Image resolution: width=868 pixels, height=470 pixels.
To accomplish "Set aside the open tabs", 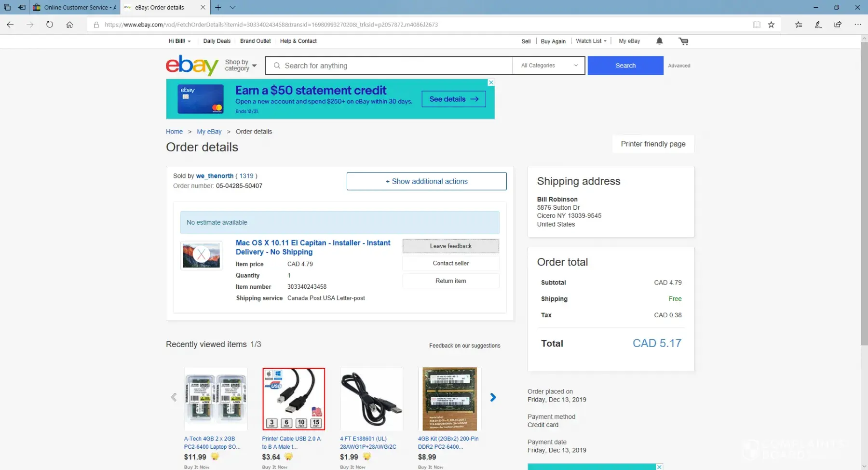I will (22, 7).
